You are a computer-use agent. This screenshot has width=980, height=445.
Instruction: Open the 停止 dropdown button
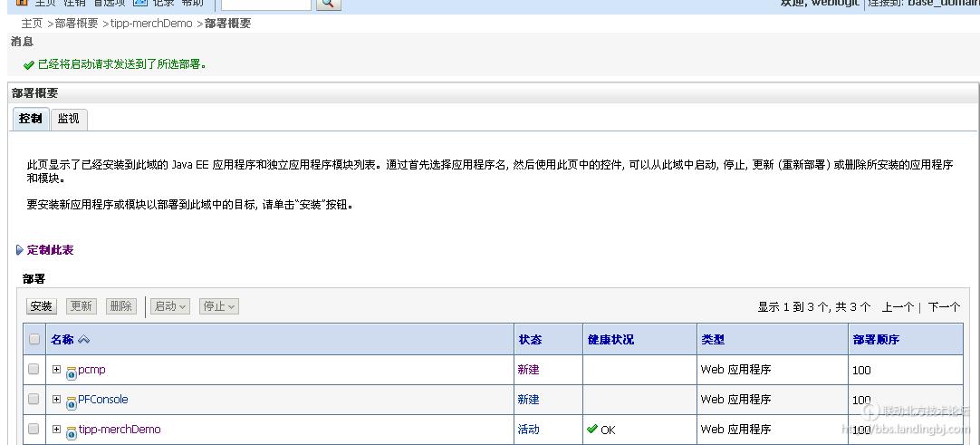(219, 306)
